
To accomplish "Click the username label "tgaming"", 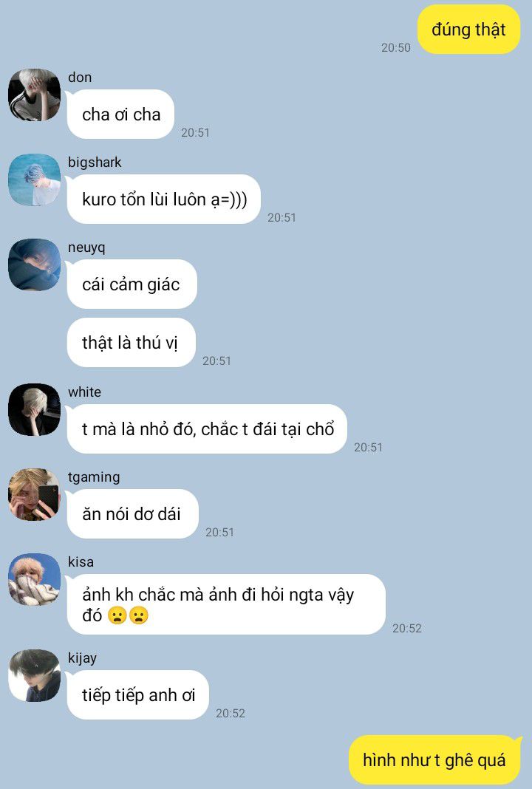I will click(94, 477).
